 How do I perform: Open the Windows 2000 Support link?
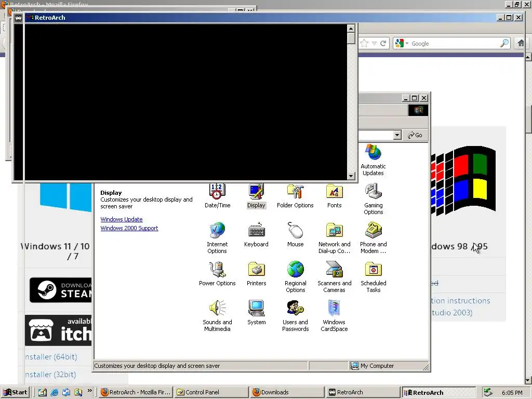point(129,228)
